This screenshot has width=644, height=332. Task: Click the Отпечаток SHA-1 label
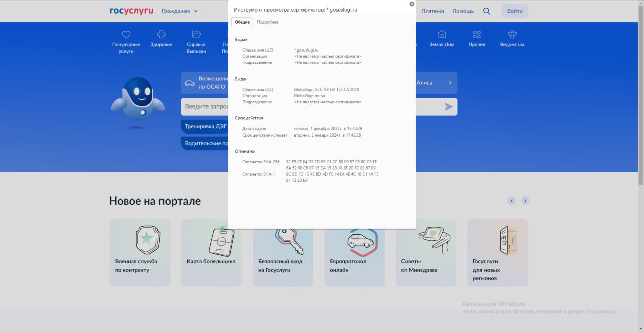[259, 174]
